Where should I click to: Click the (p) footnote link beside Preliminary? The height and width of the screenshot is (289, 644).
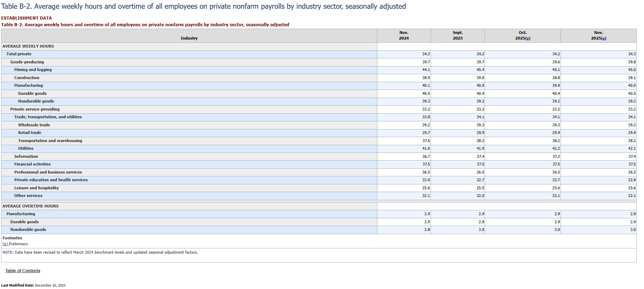(5, 244)
